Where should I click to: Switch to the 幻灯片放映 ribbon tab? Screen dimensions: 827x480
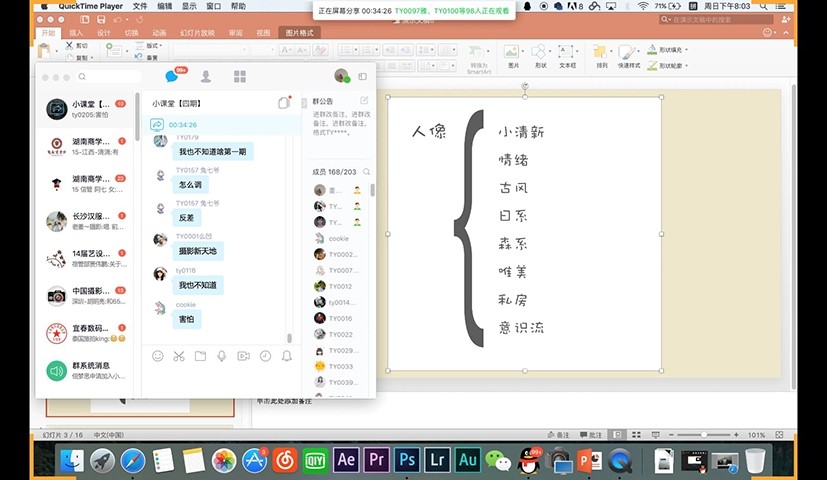pos(197,33)
